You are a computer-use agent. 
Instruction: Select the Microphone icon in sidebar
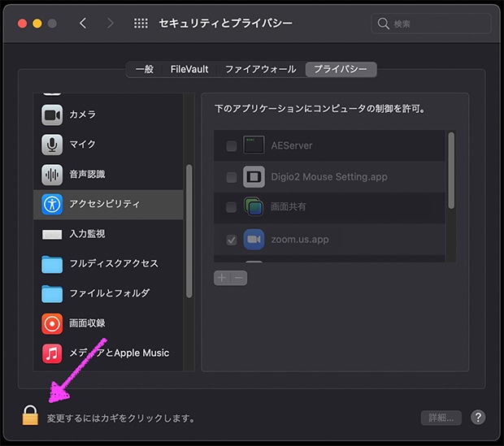tap(52, 145)
